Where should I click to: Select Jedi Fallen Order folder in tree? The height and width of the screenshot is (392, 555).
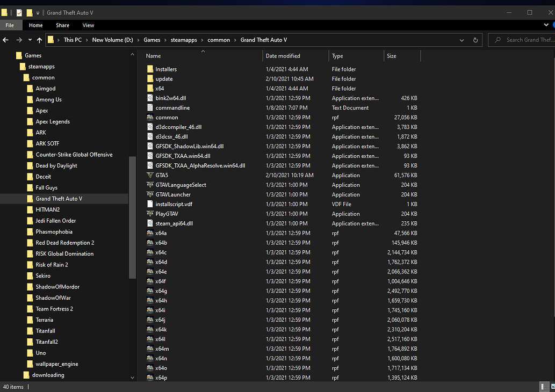[55, 221]
